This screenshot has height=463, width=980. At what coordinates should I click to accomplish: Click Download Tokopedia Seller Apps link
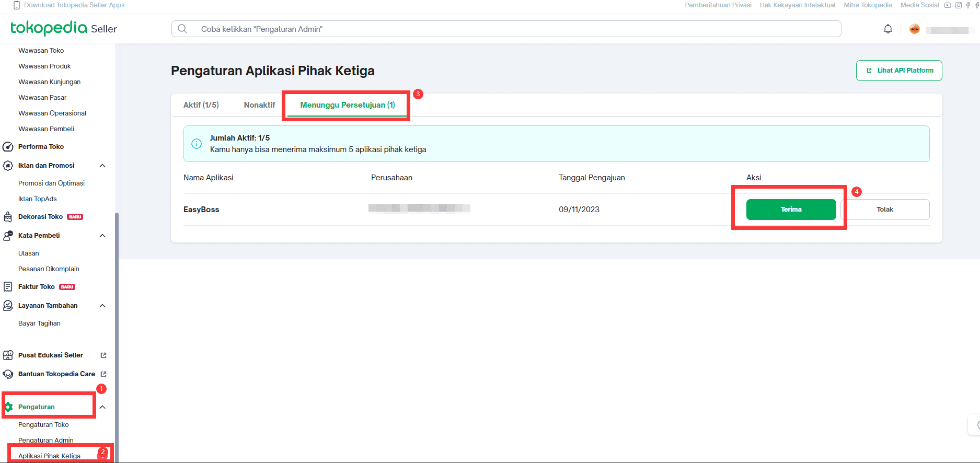(74, 5)
